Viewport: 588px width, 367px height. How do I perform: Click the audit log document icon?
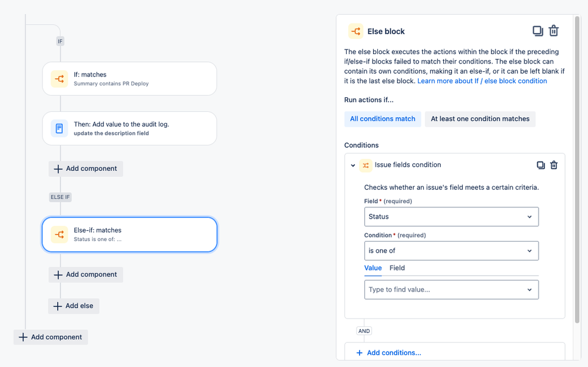click(59, 128)
